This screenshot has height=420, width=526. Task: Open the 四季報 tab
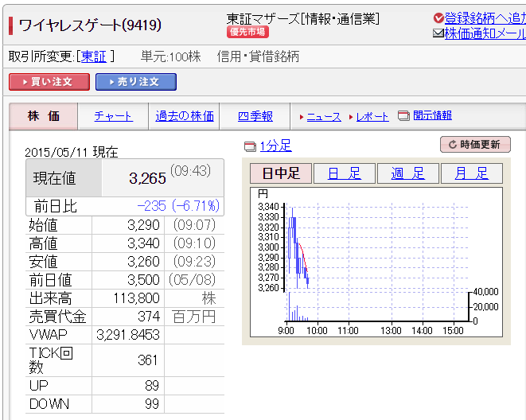[255, 116]
